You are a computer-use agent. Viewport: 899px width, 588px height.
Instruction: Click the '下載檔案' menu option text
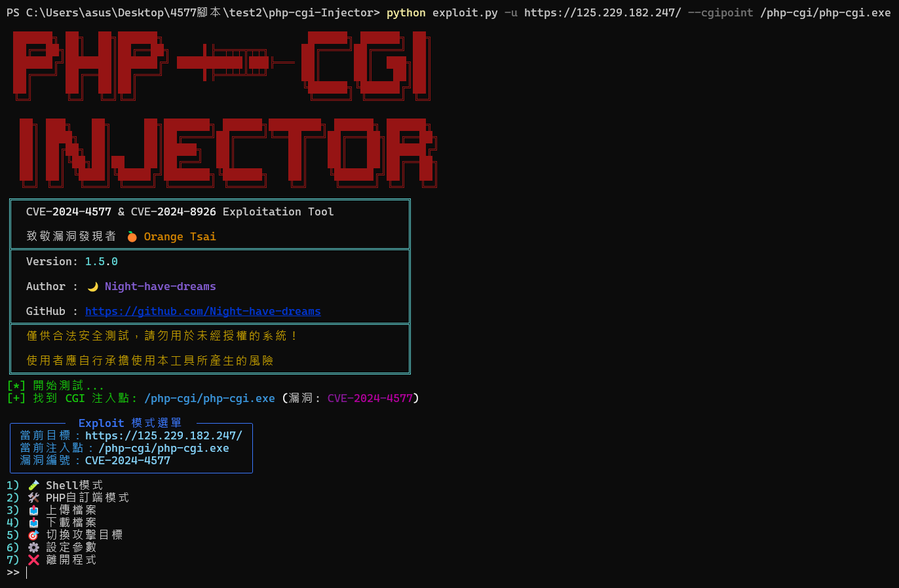[71, 523]
